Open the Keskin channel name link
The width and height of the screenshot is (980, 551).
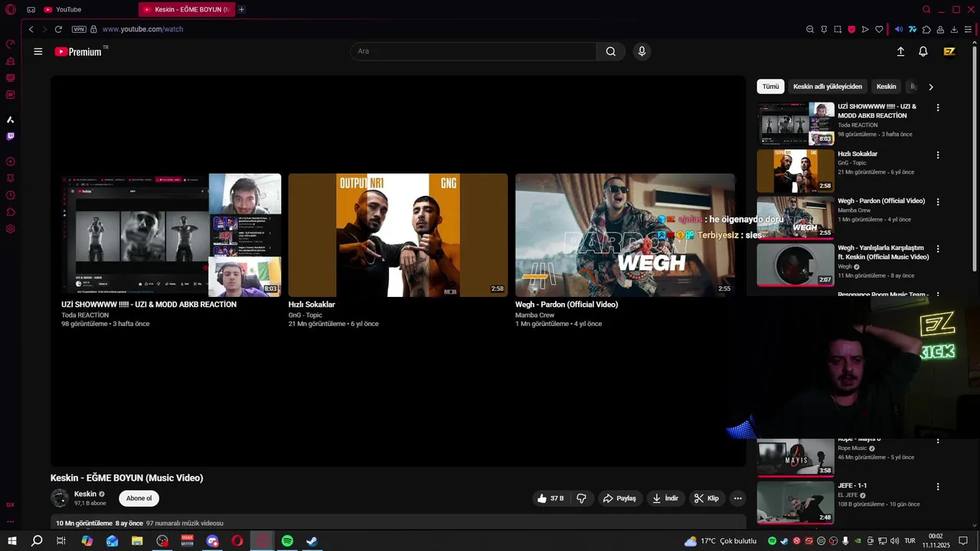[85, 494]
